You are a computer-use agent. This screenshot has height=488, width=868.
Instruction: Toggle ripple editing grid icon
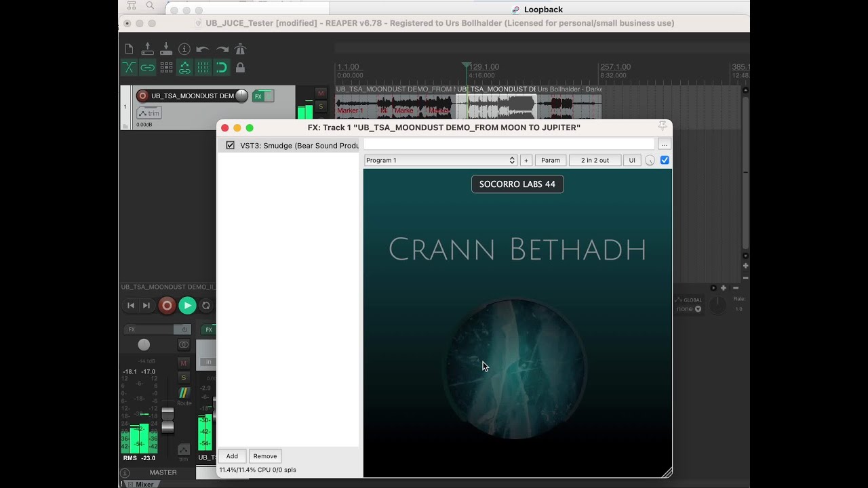coord(166,68)
